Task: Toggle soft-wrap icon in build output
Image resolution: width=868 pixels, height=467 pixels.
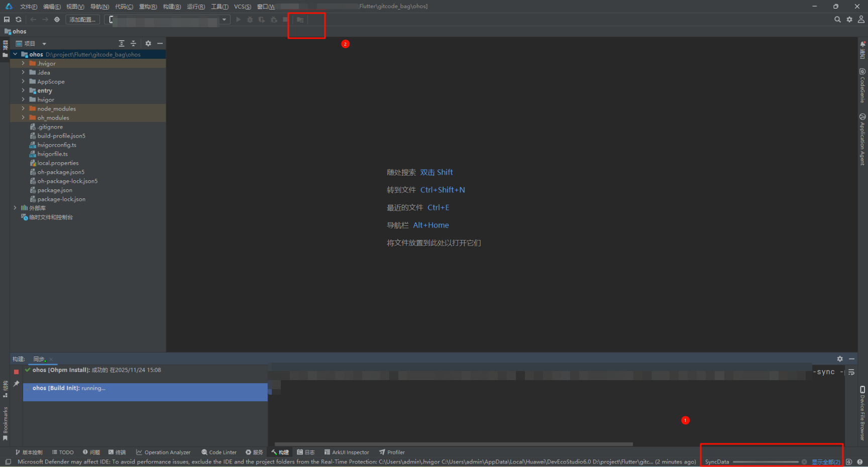Action: pos(851,372)
